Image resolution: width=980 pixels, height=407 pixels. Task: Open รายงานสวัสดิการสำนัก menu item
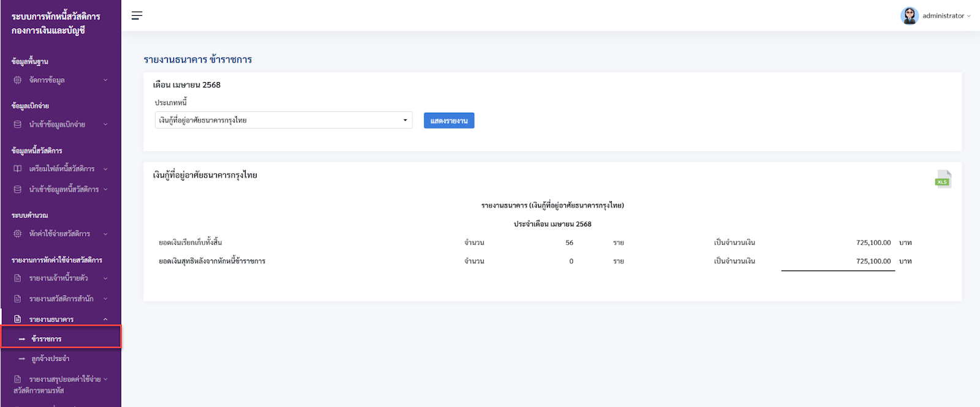(61, 299)
